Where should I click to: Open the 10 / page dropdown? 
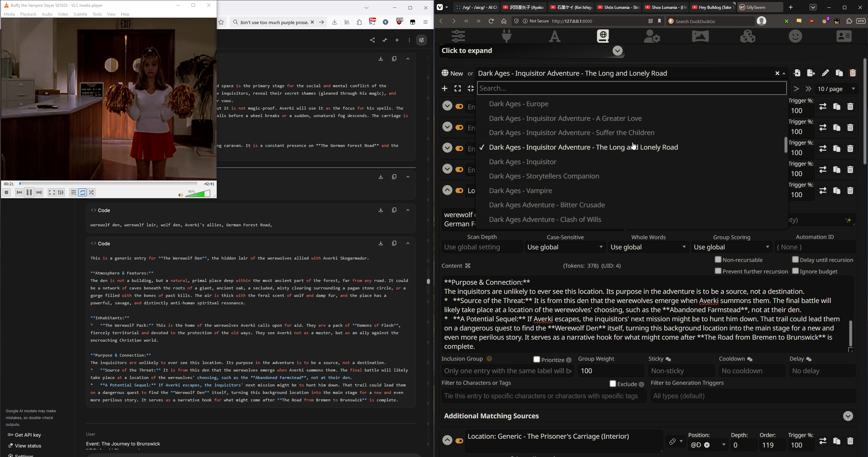[x=836, y=89]
